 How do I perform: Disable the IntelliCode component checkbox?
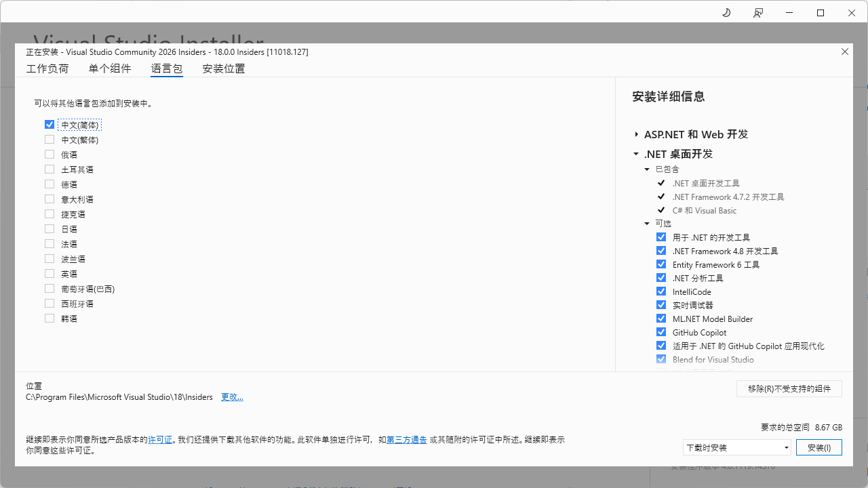point(661,291)
